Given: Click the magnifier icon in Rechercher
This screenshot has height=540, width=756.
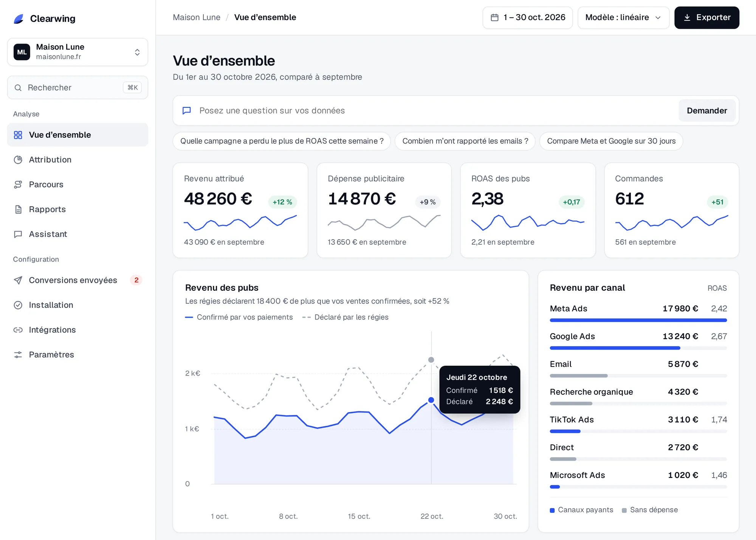Looking at the screenshot, I should [x=18, y=88].
